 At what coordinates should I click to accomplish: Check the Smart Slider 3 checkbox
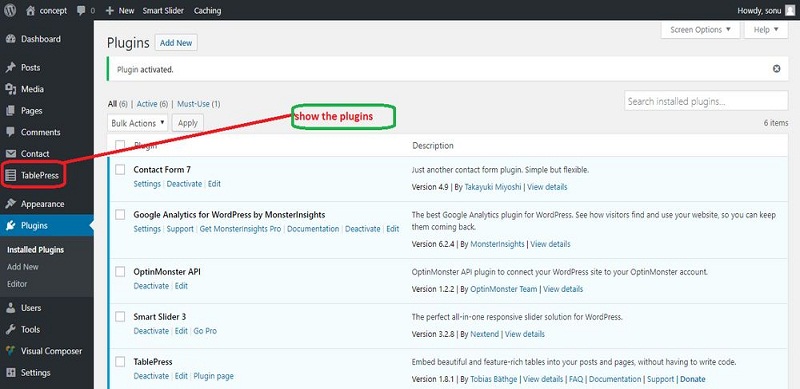click(120, 317)
